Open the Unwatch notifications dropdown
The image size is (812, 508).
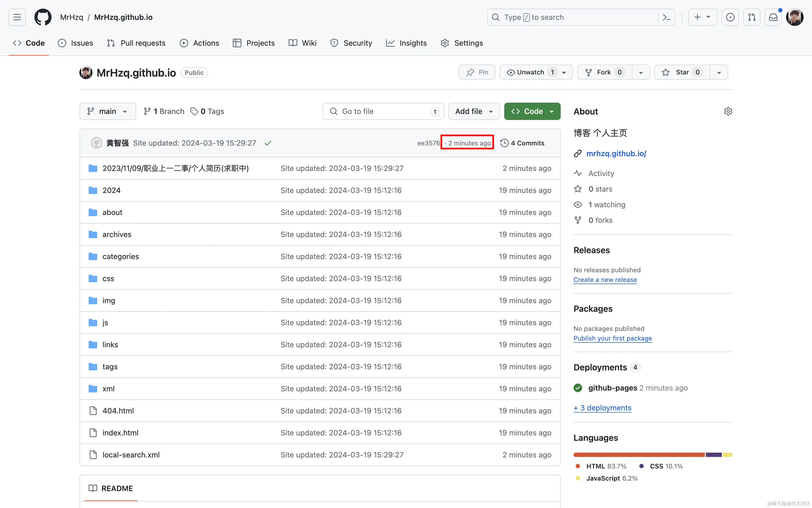(536, 72)
